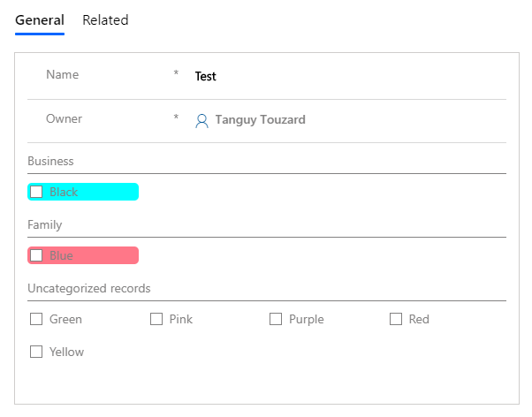
Task: Click the Owner field label
Action: coord(64,118)
